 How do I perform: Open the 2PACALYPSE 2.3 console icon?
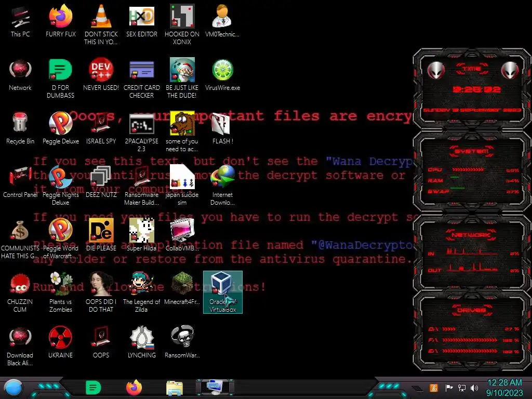pyautogui.click(x=141, y=131)
